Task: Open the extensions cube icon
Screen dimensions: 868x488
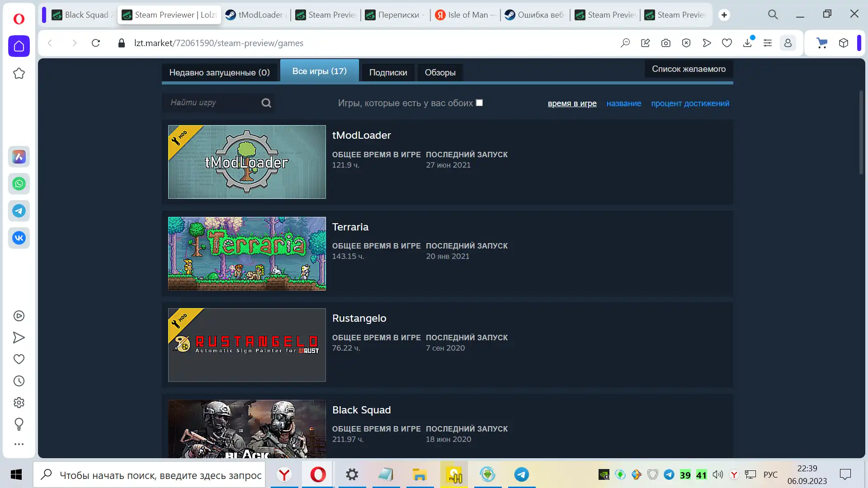Action: pyautogui.click(x=844, y=43)
